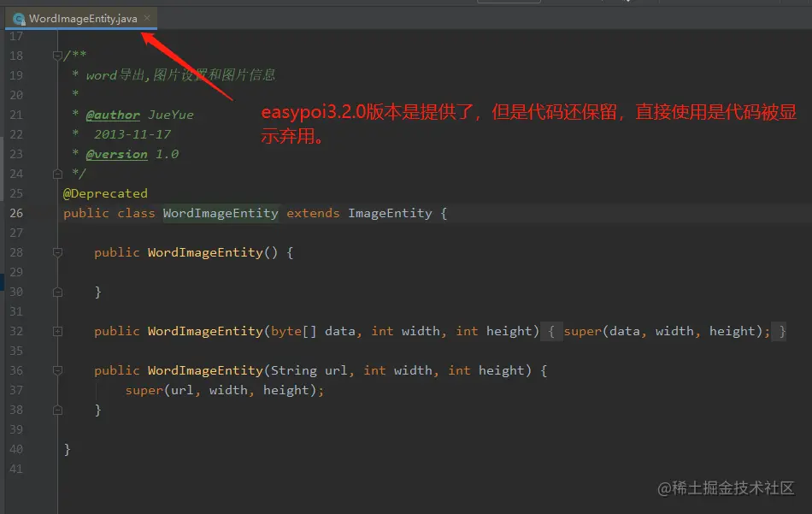Select the WordImageEntity.java editor tab

(x=82, y=19)
